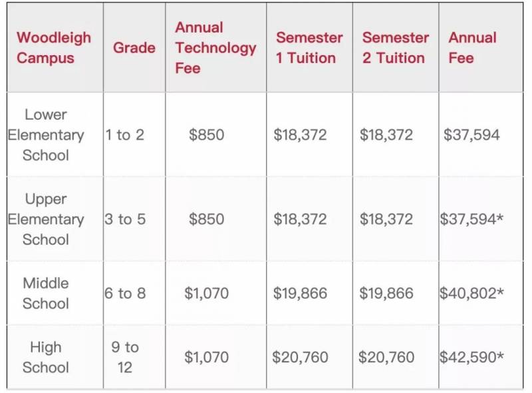Click the Annual Technology Fee header

(215, 48)
